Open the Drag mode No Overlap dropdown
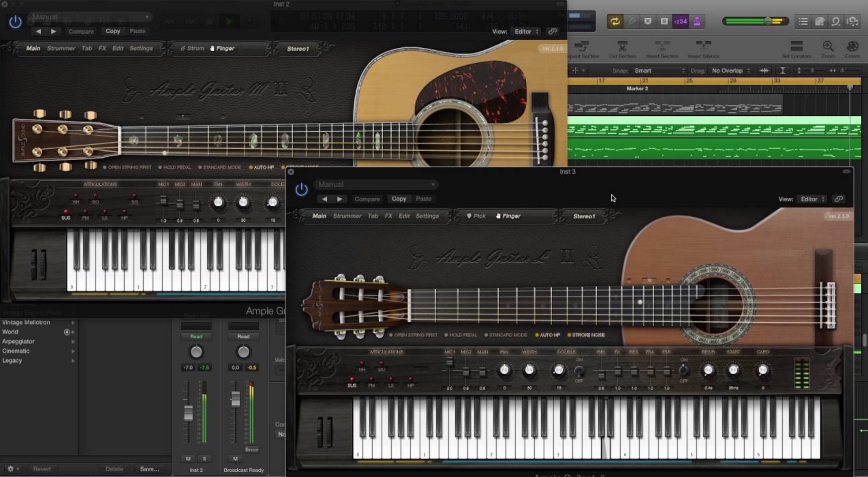Viewport: 868px width, 477px height. (x=729, y=71)
